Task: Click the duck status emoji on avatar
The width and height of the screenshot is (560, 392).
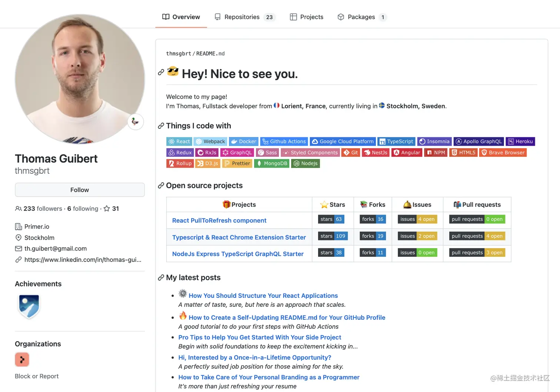Action: pos(136,122)
